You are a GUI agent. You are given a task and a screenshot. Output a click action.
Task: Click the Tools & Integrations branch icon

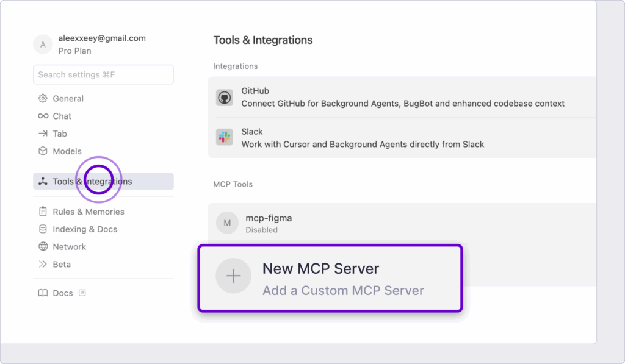(43, 181)
